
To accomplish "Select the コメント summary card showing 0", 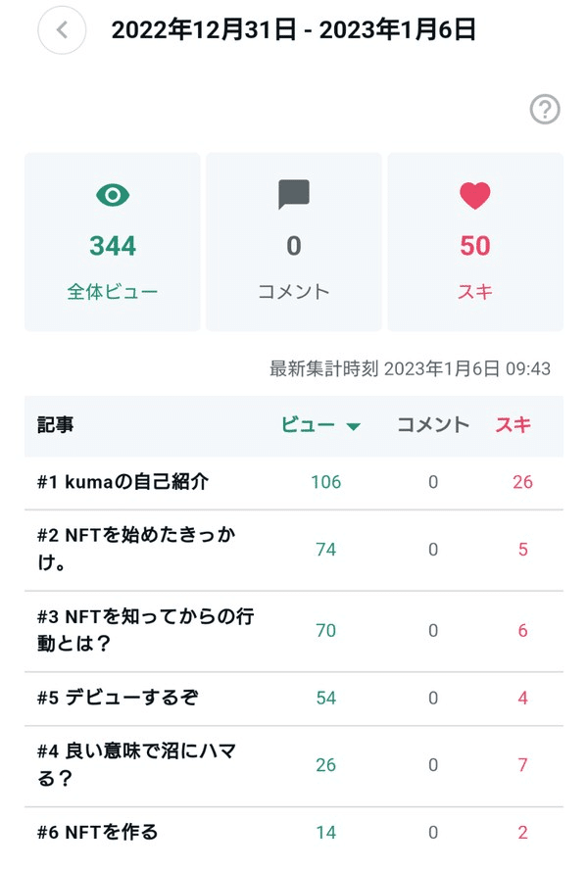I will pos(294,242).
